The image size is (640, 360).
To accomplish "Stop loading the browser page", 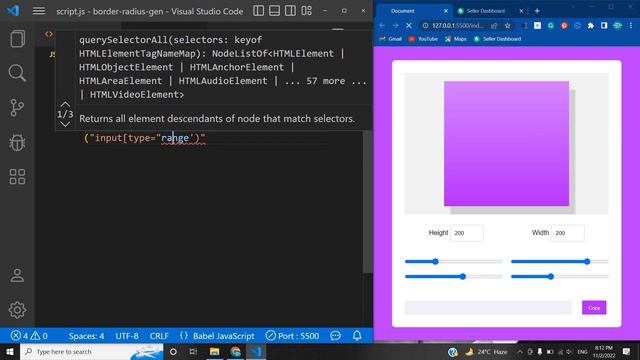I will 409,25.
